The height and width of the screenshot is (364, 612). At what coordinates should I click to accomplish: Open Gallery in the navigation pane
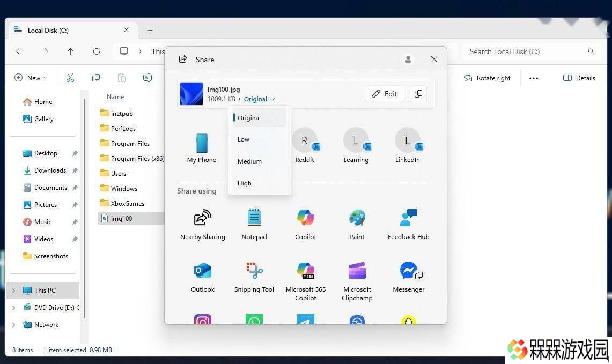coord(39,119)
